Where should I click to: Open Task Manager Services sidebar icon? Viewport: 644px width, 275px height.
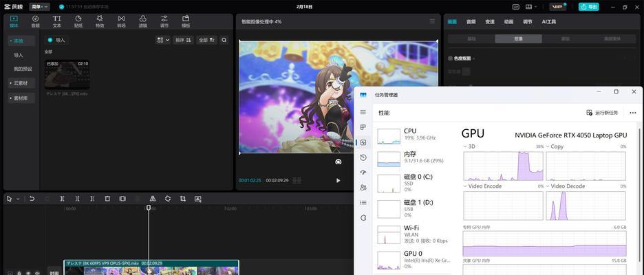pos(363,217)
